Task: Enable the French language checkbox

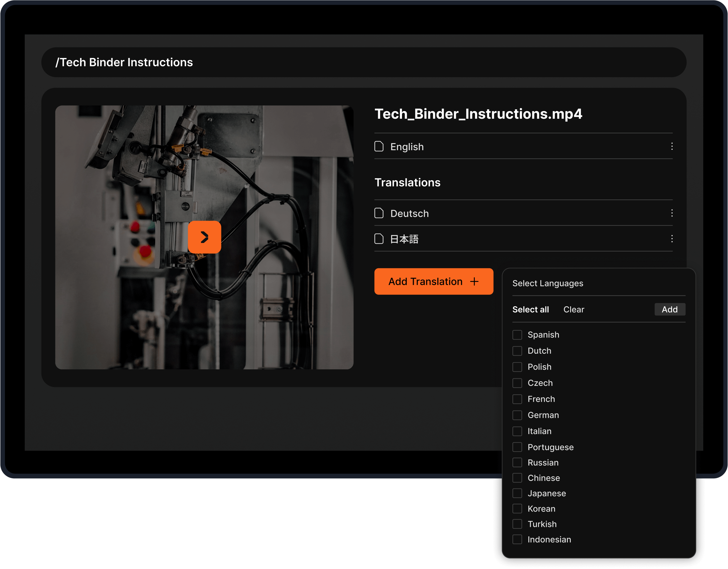Action: pos(517,399)
